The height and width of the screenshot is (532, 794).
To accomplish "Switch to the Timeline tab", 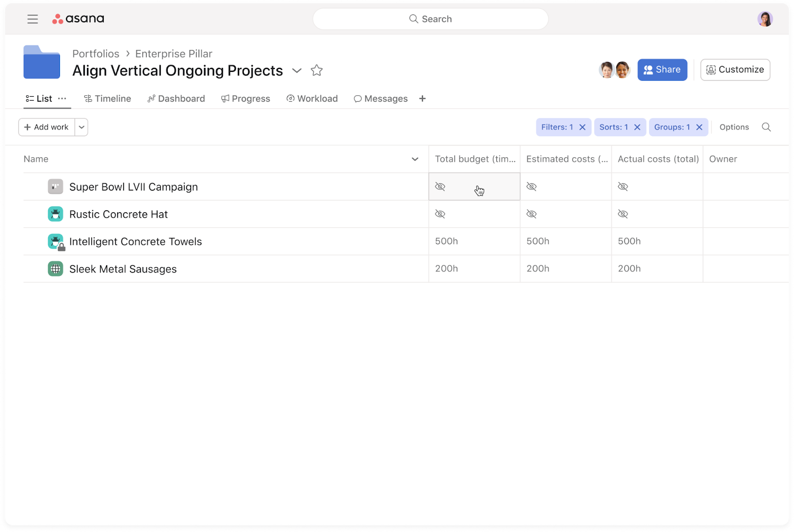I will point(108,99).
